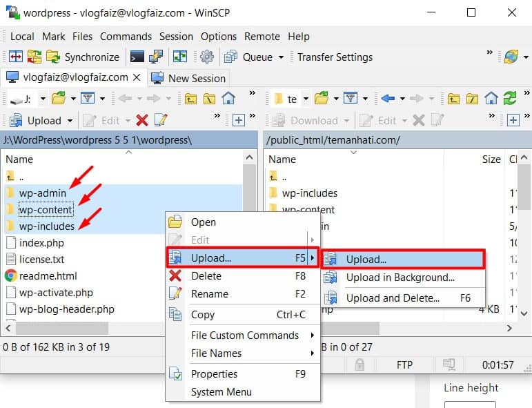Viewport: 532px width, 408px height.
Task: Open Transfer Settings
Action: coord(335,57)
